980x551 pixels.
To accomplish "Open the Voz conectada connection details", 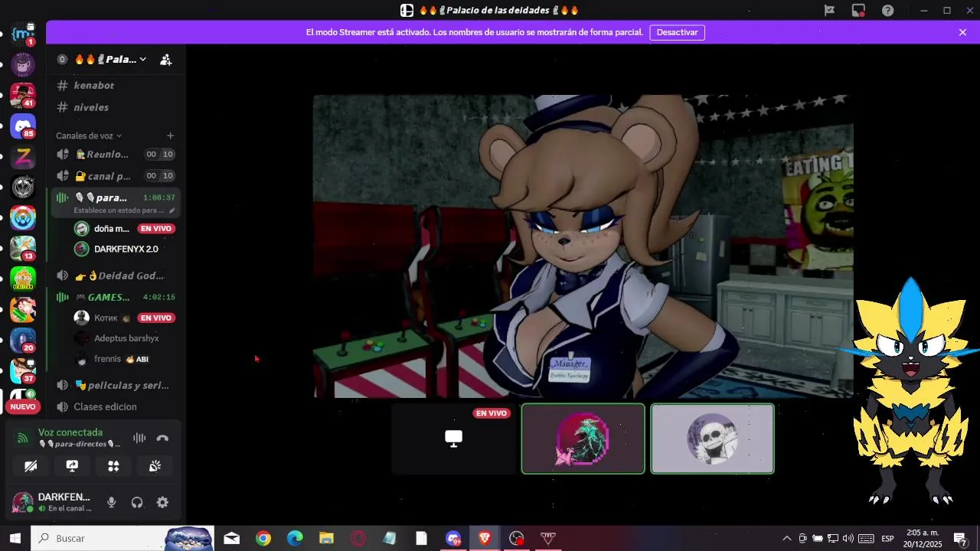I will [x=70, y=432].
